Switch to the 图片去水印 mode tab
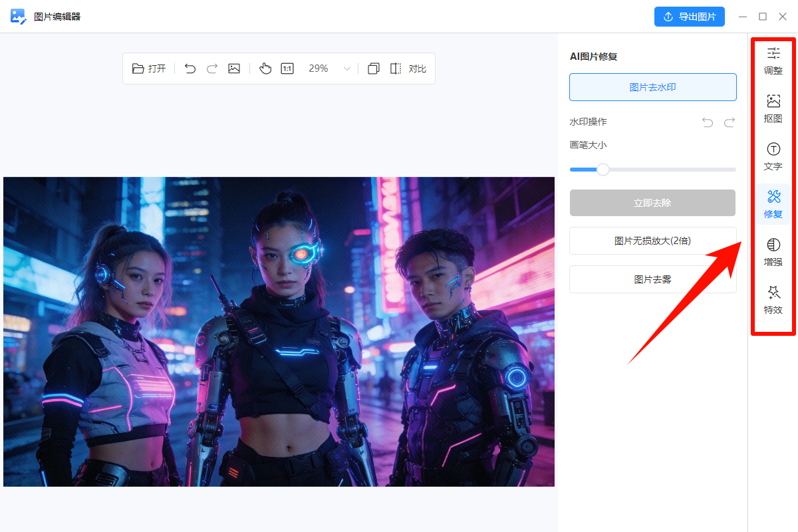 pyautogui.click(x=652, y=86)
